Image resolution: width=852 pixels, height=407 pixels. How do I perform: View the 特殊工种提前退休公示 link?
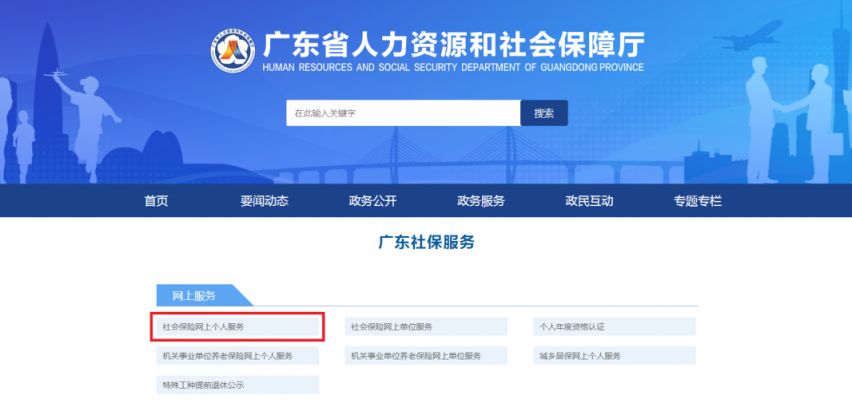pos(238,385)
